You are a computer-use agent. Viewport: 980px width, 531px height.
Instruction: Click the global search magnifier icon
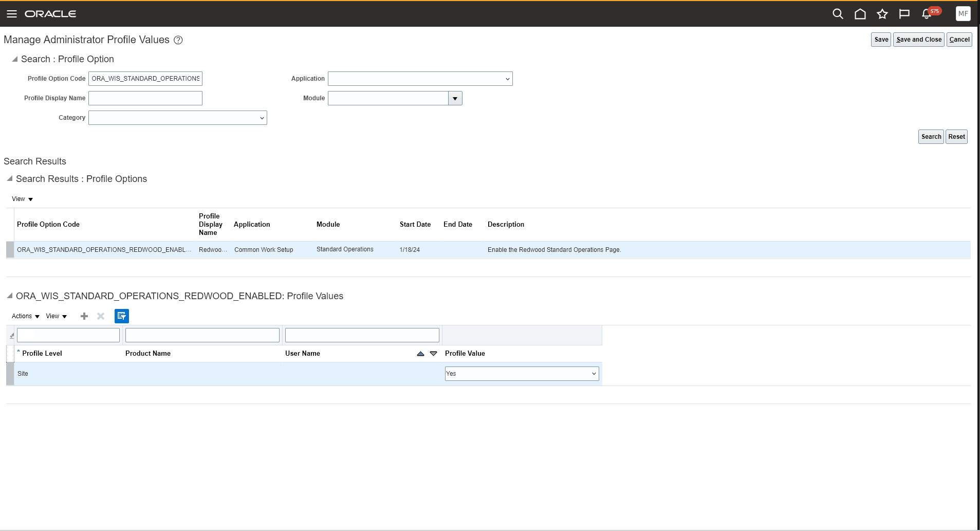coord(837,14)
